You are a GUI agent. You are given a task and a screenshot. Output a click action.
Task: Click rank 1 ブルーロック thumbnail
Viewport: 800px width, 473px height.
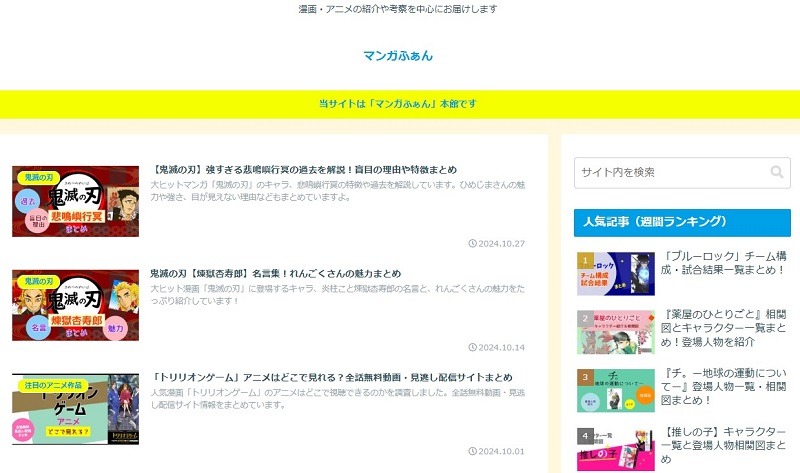[615, 273]
